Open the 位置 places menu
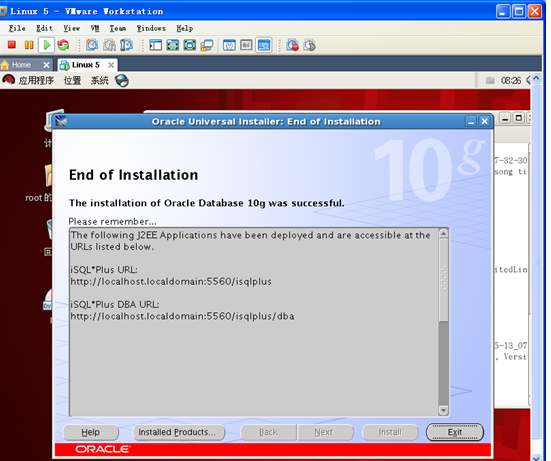Viewport: 551px width, 461px height. tap(72, 80)
